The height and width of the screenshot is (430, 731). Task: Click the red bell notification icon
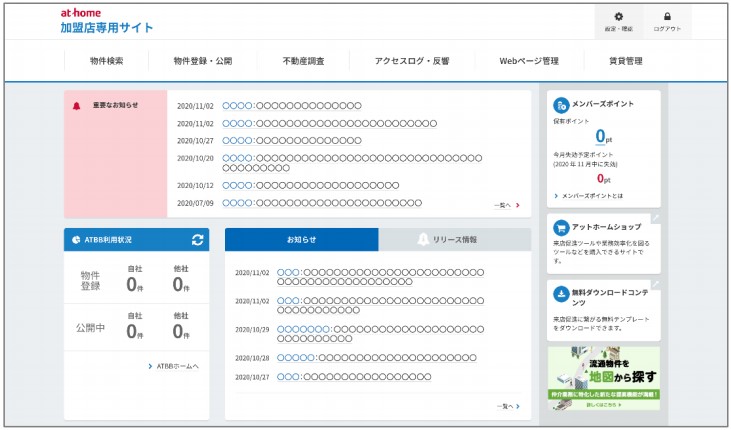coord(76,106)
